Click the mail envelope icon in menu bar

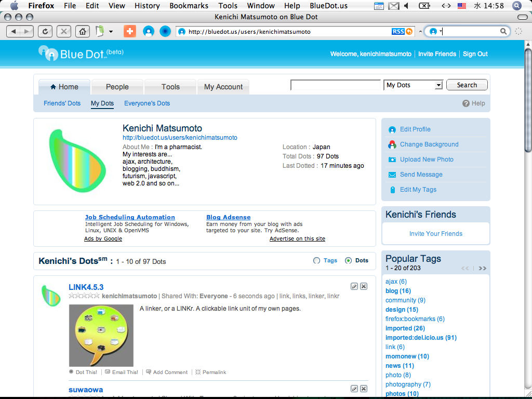(x=394, y=6)
